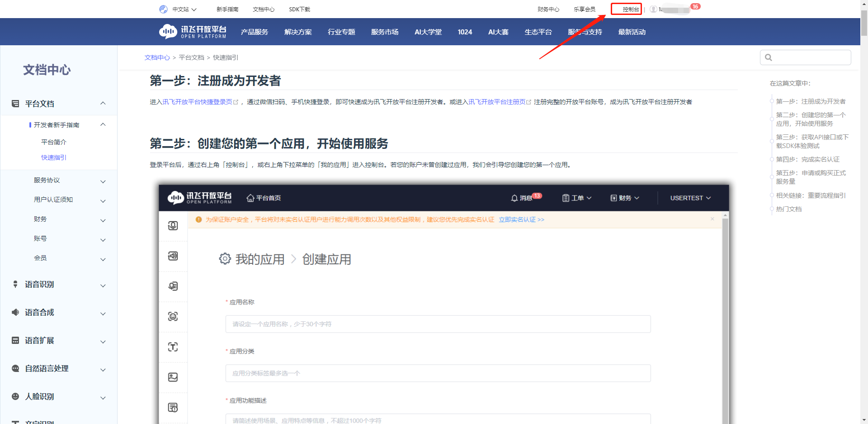Viewport: 868px width, 424px height.
Task: Click the magnifier icon in the search box
Action: tap(769, 57)
